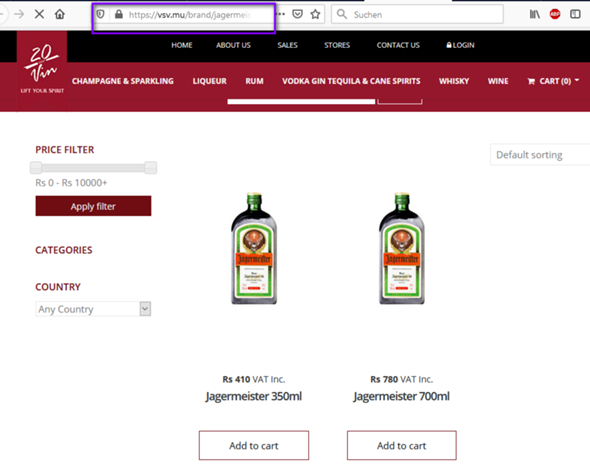Go to the browser home page icon

tap(59, 14)
